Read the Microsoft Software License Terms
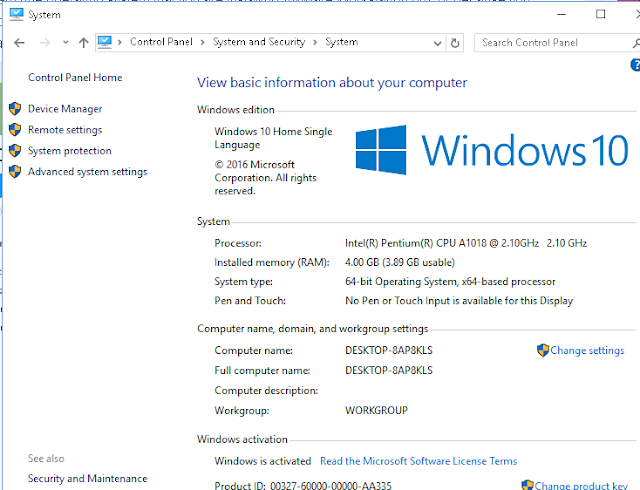Screen dimensions: 640x490 coord(418,461)
